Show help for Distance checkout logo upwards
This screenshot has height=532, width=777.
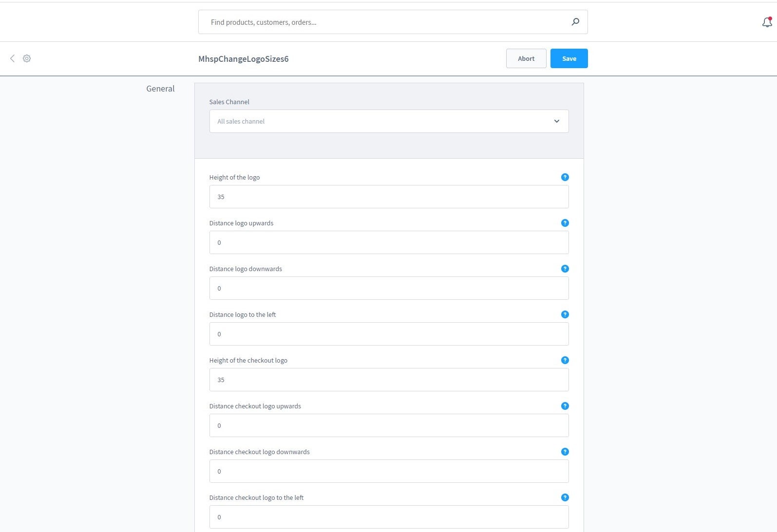565,406
